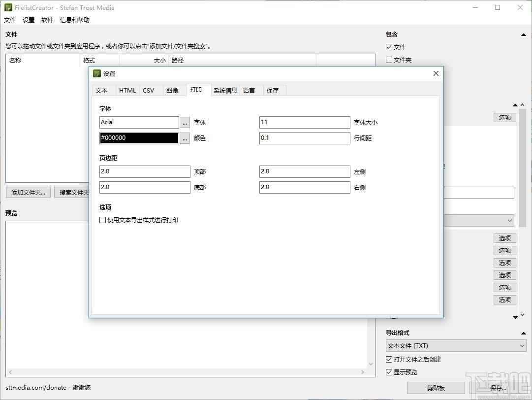Click the 添加文件夹... button
The width and height of the screenshot is (532, 400).
tap(28, 193)
